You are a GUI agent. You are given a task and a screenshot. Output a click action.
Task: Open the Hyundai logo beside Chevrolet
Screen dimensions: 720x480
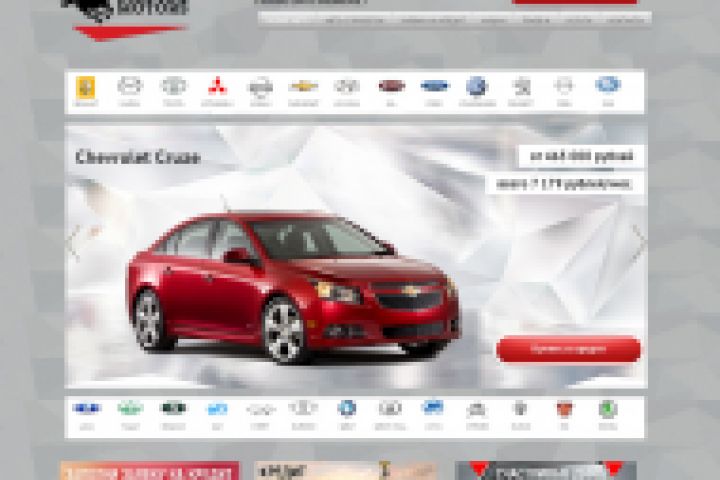[347, 86]
